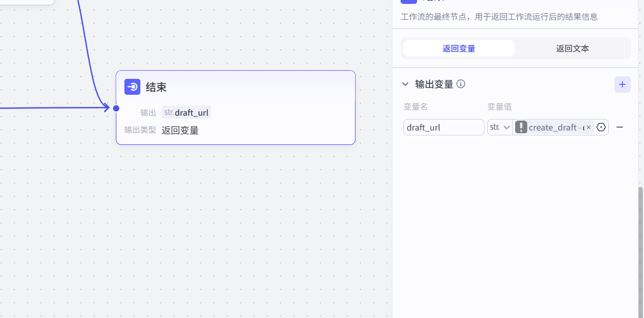The width and height of the screenshot is (644, 318).
Task: Add a new output variable with plus button
Action: (x=622, y=84)
